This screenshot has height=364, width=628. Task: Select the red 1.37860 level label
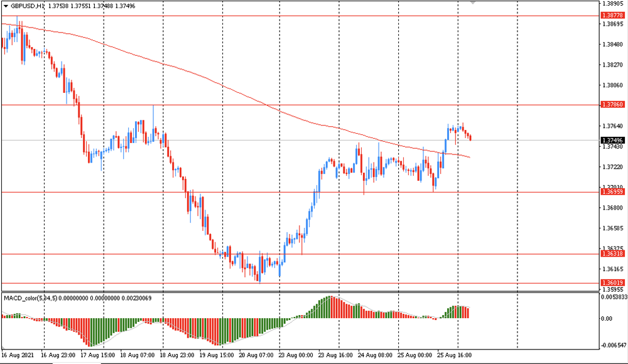click(612, 105)
